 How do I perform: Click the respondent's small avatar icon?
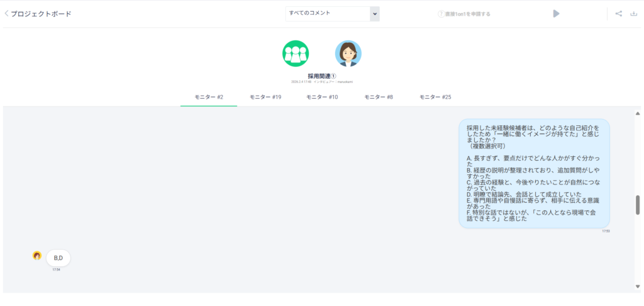[x=37, y=256]
